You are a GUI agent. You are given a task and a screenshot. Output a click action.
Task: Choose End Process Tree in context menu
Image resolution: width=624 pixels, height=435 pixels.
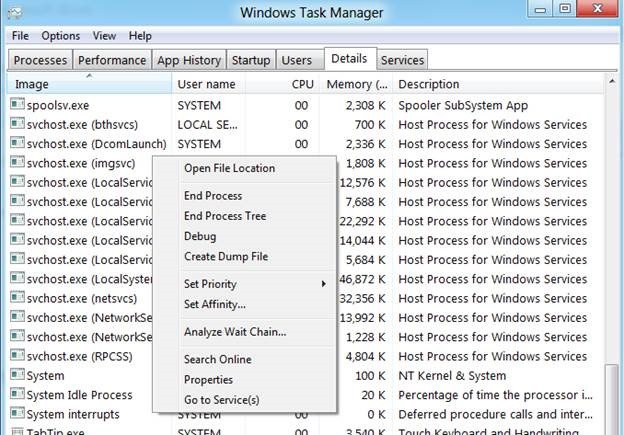[225, 216]
